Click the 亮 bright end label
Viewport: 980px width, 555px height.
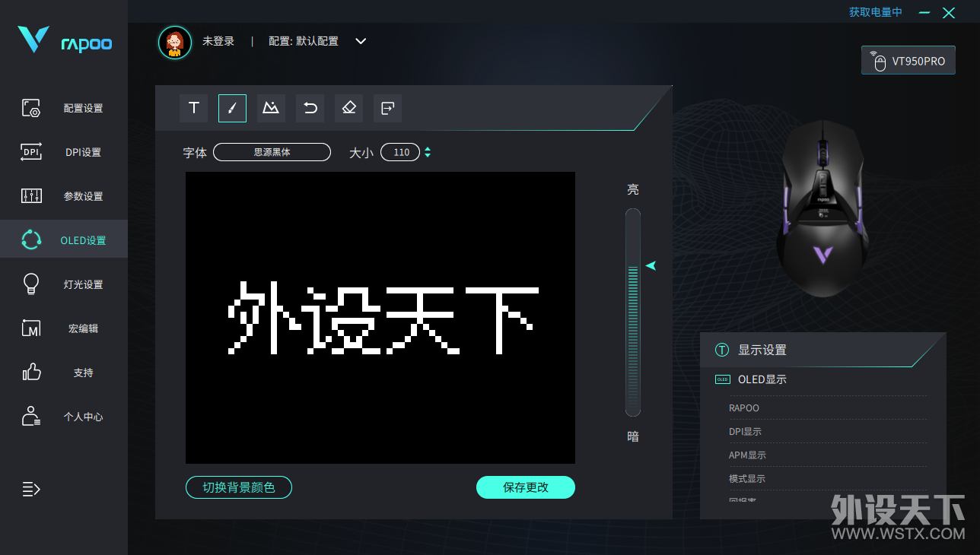pyautogui.click(x=633, y=189)
